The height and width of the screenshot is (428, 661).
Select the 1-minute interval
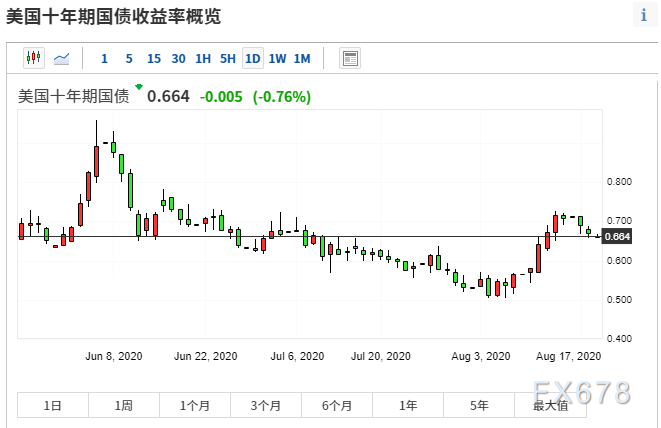point(105,59)
